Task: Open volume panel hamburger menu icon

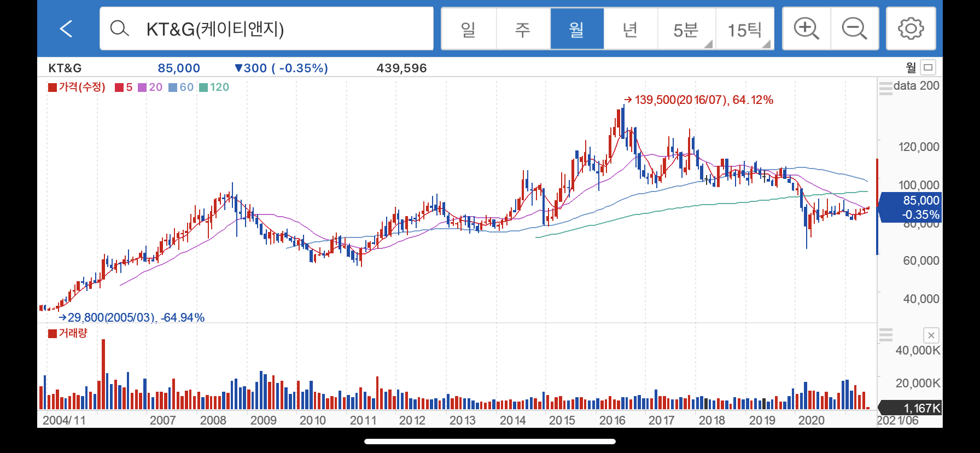Action: point(885,334)
